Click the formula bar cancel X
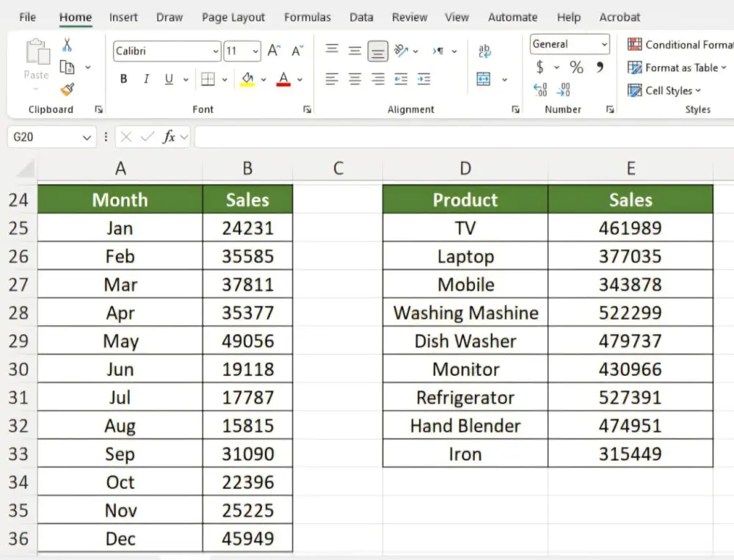Viewport: 734px width, 560px height. tap(126, 137)
